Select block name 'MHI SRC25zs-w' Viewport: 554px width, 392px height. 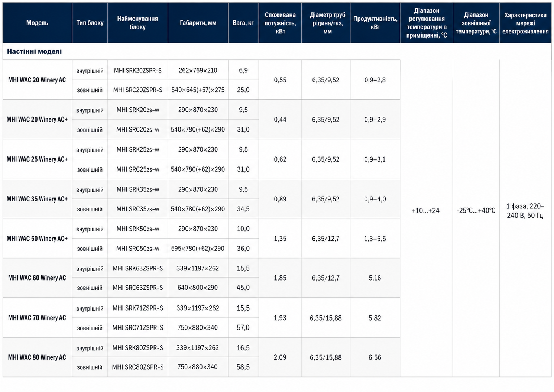(138, 169)
